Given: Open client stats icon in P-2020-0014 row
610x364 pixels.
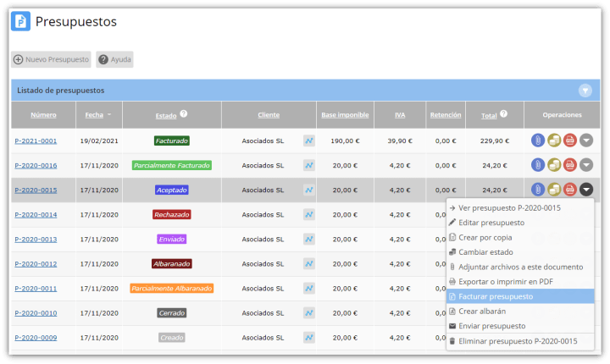Looking at the screenshot, I should click(x=309, y=215).
